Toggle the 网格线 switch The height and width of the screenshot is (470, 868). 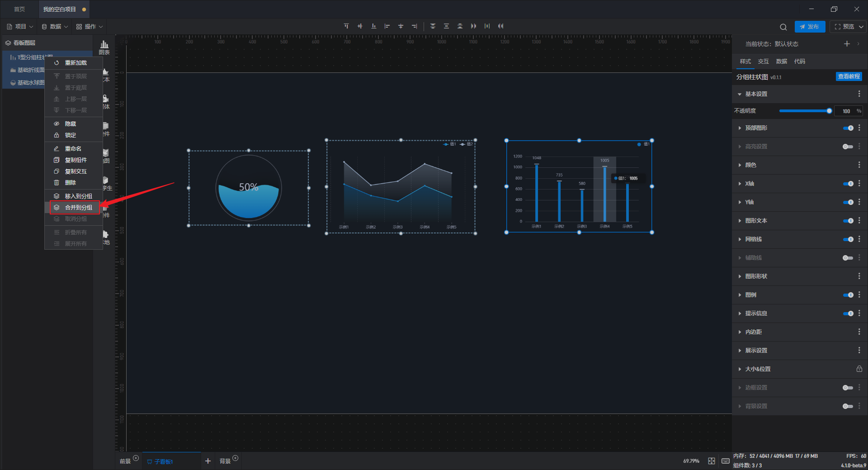pyautogui.click(x=848, y=239)
